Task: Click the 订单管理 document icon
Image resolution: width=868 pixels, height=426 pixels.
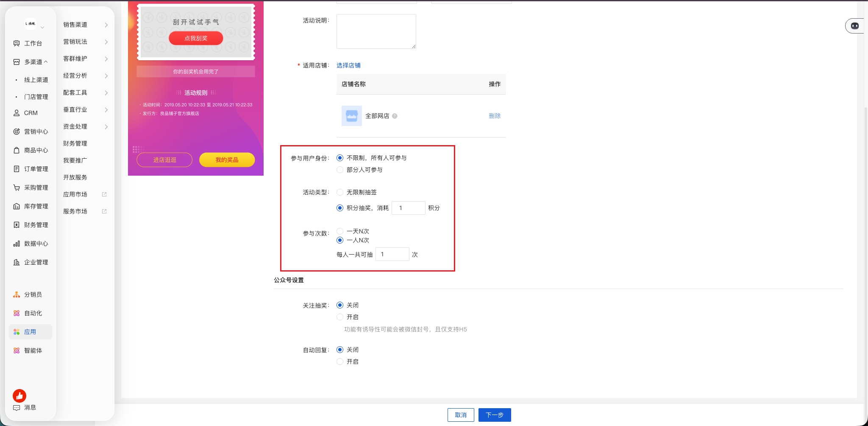Action: coord(17,169)
